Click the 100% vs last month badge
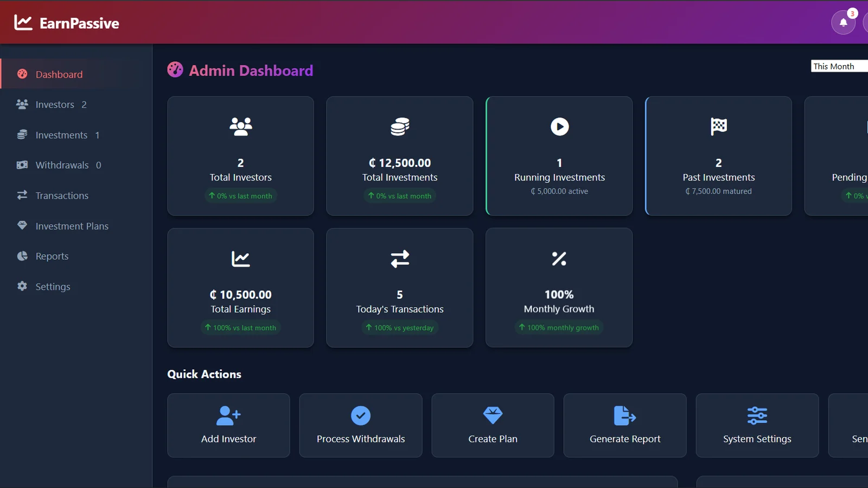This screenshot has height=488, width=868. coord(241,328)
